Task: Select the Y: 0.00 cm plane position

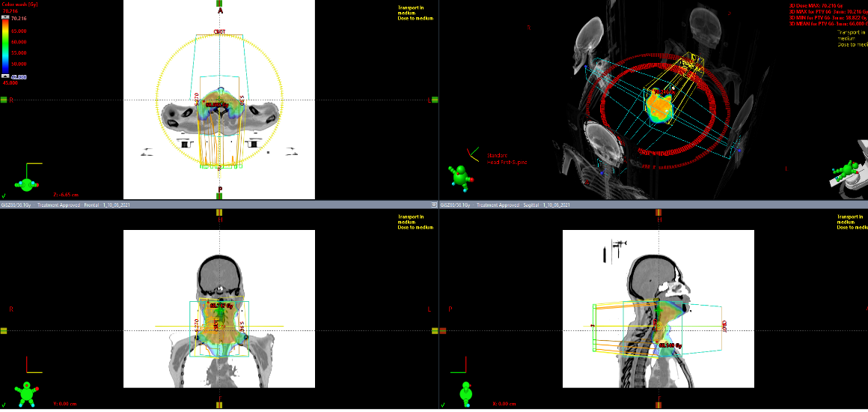Action: pyautogui.click(x=66, y=404)
